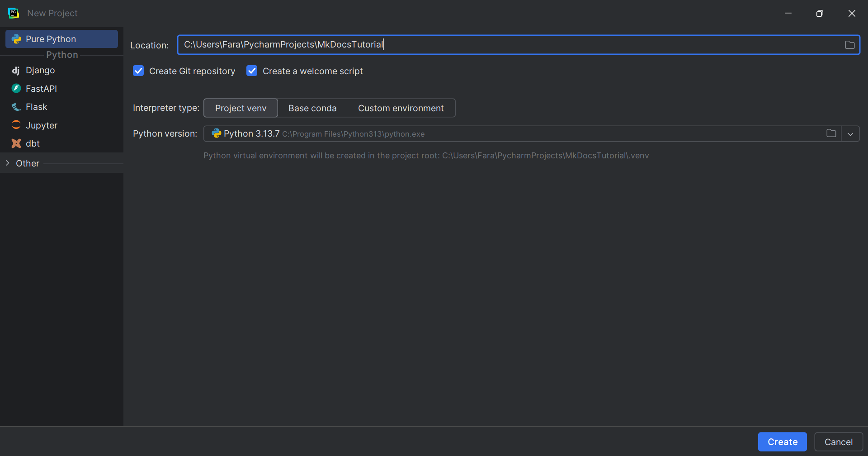Browse for project location folder icon
The height and width of the screenshot is (456, 868).
(849, 45)
